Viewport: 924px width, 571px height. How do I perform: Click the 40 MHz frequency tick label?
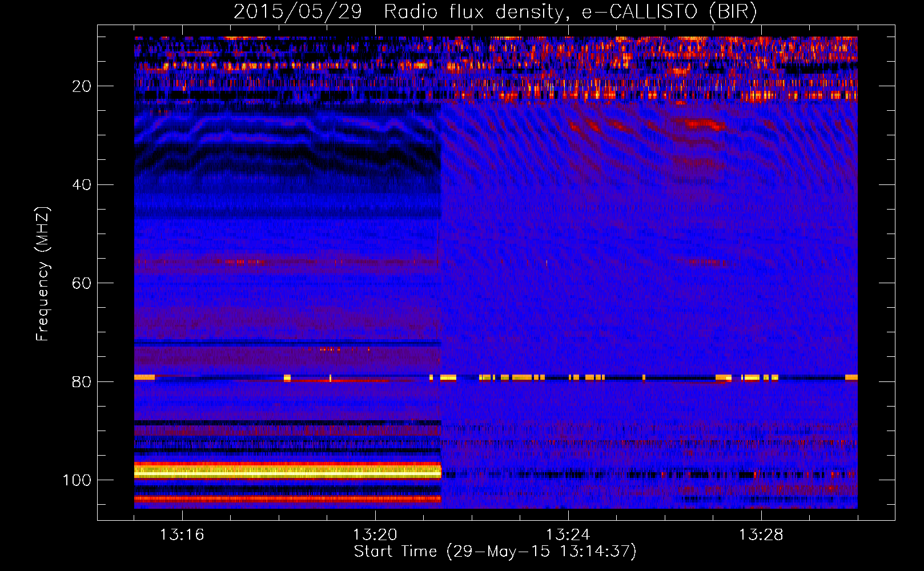pos(82,185)
